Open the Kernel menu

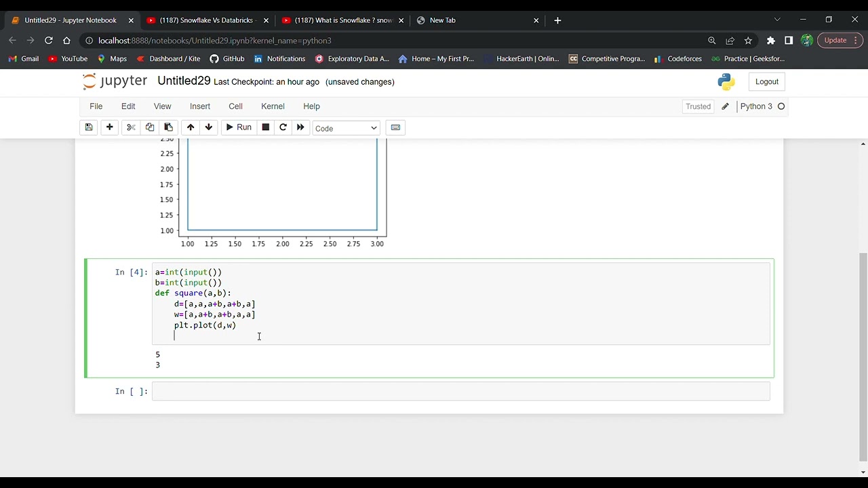[x=273, y=106]
